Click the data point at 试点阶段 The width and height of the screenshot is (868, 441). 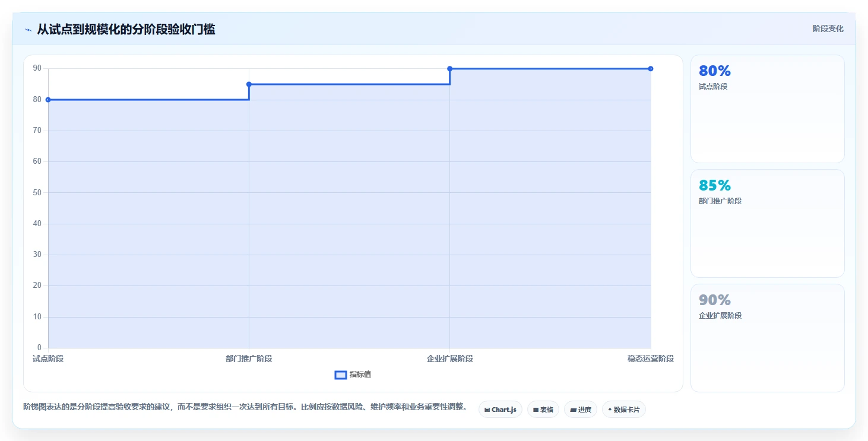click(48, 100)
